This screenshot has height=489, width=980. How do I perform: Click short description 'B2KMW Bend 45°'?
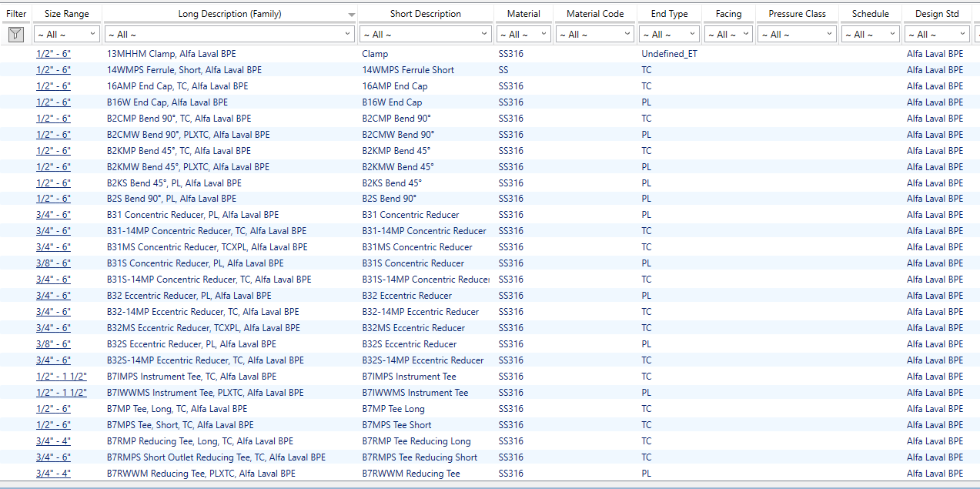pos(398,167)
